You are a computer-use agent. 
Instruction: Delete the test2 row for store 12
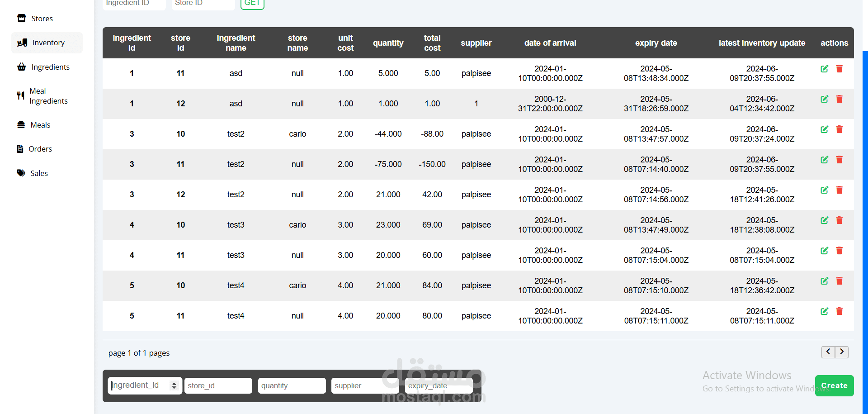[x=840, y=190]
